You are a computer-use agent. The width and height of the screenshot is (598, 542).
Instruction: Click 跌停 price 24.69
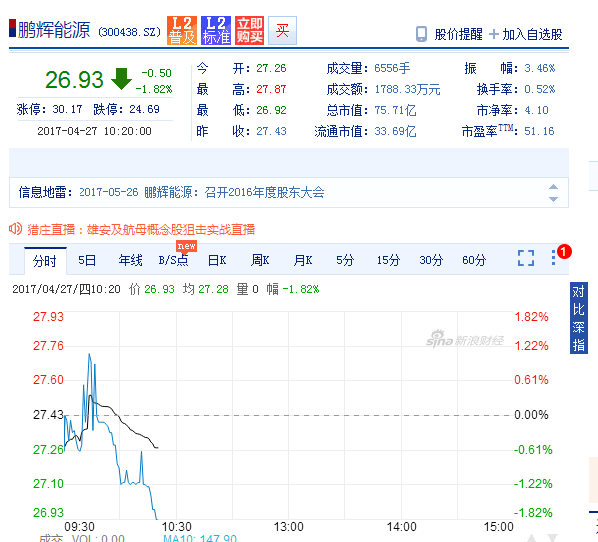coord(145,109)
